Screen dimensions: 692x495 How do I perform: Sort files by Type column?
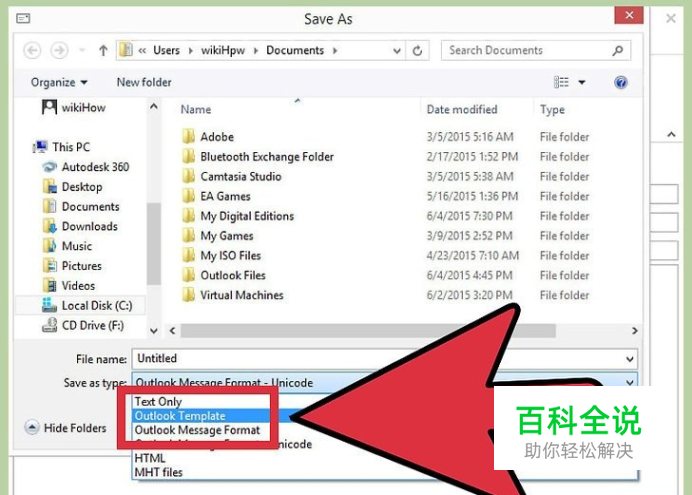pos(552,109)
